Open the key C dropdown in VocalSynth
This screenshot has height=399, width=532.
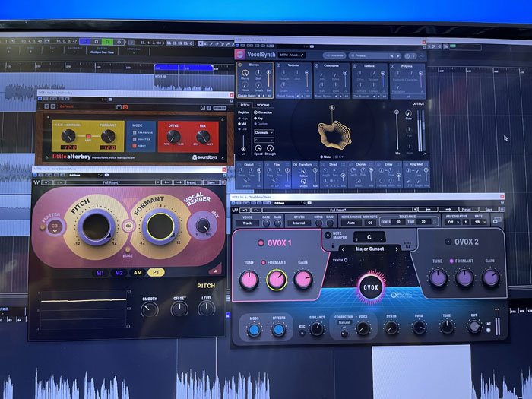tap(264, 140)
